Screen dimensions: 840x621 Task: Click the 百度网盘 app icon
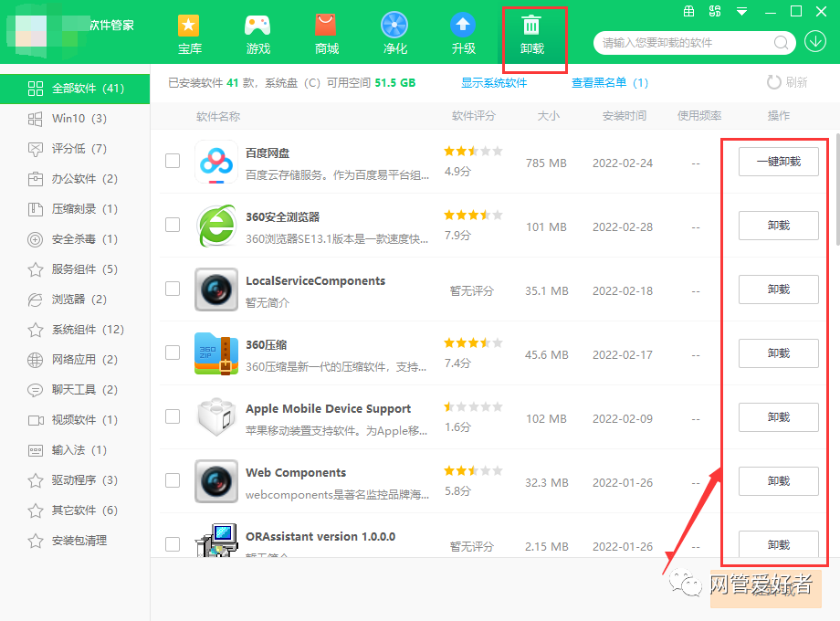(x=215, y=162)
